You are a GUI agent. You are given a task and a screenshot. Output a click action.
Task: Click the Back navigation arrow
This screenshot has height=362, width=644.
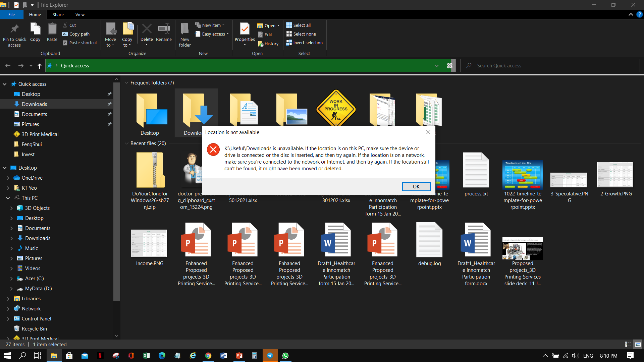[8, 66]
